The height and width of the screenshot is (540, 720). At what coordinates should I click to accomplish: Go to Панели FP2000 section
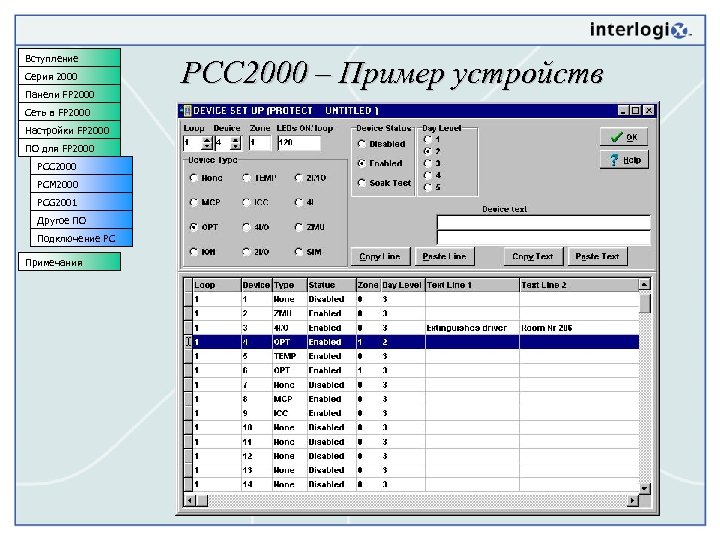point(69,94)
